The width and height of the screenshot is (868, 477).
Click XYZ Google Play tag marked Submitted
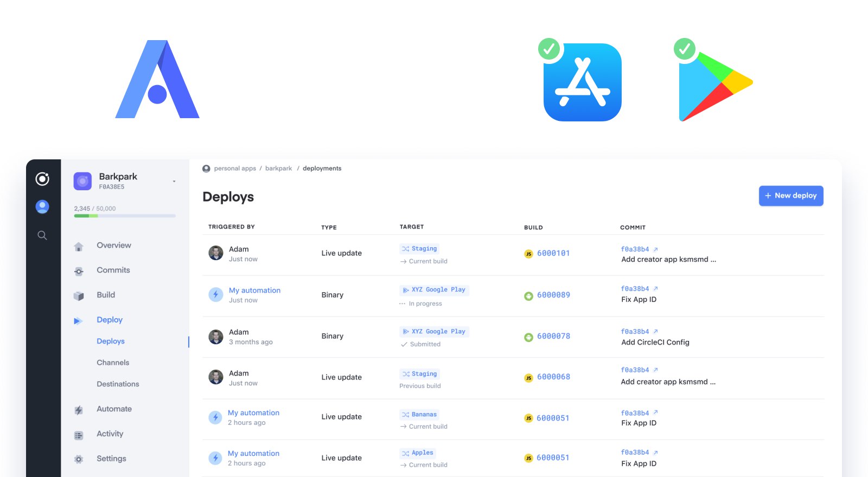click(x=434, y=332)
